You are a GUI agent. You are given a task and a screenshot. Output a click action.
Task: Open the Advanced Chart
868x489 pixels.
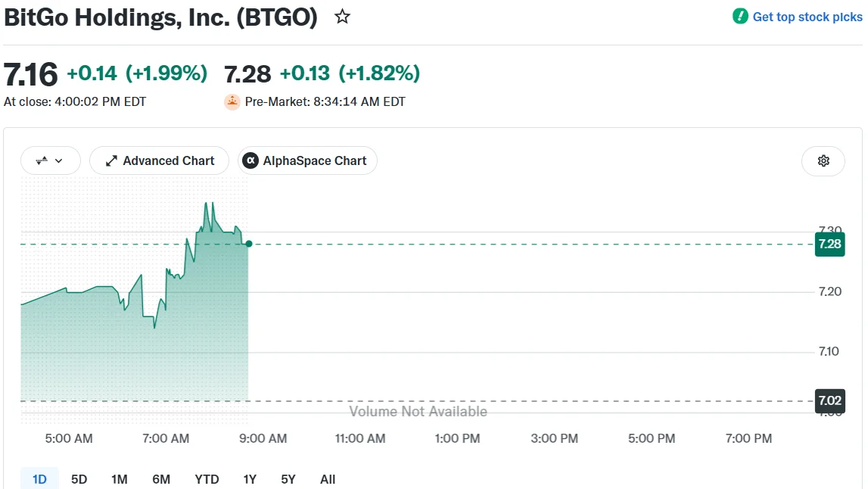pos(160,160)
